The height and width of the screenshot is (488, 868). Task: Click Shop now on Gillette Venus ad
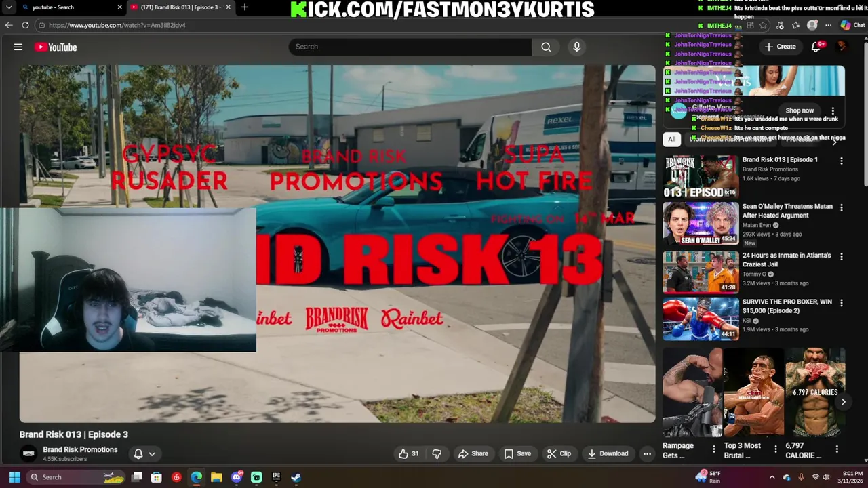pos(800,110)
